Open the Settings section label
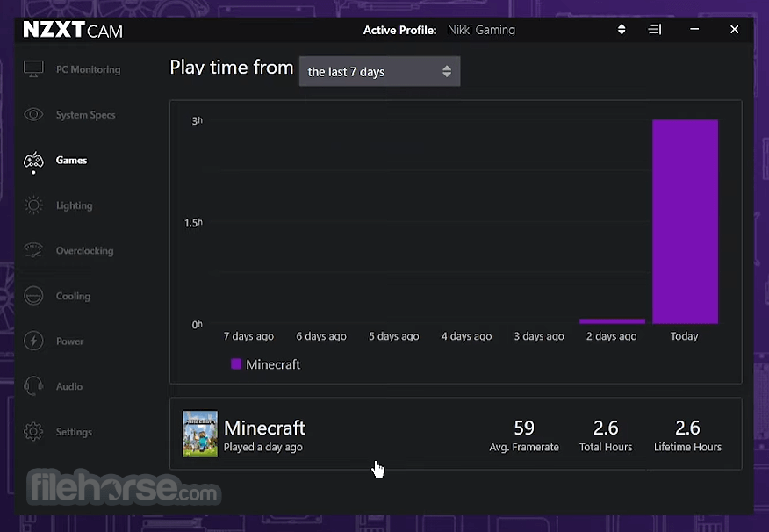 [x=74, y=432]
